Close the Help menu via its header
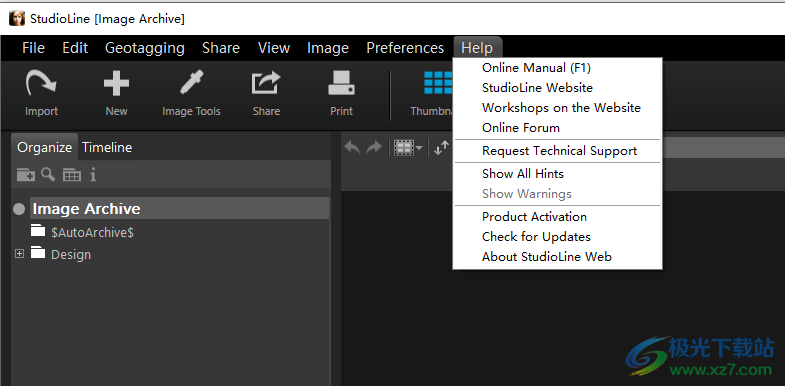 [477, 48]
